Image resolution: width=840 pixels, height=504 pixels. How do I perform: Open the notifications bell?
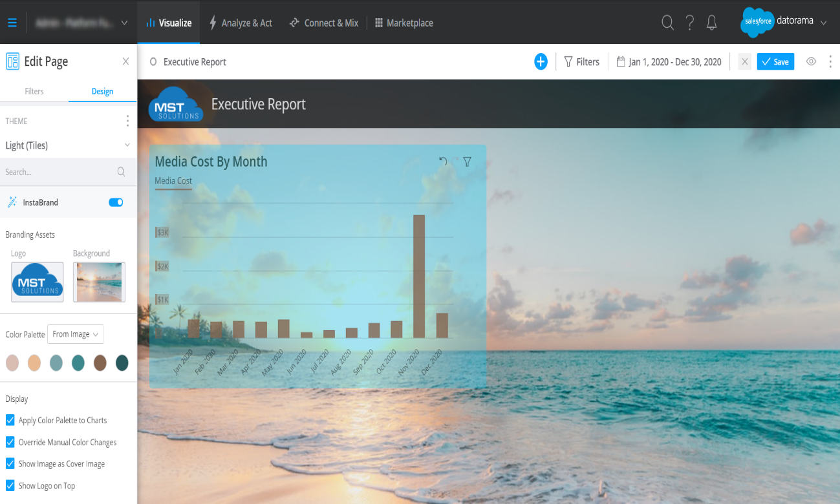tap(711, 22)
